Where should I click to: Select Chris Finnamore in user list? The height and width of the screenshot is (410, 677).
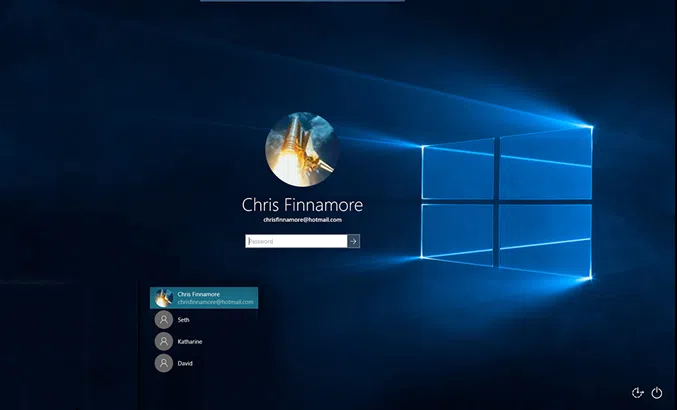(x=204, y=298)
